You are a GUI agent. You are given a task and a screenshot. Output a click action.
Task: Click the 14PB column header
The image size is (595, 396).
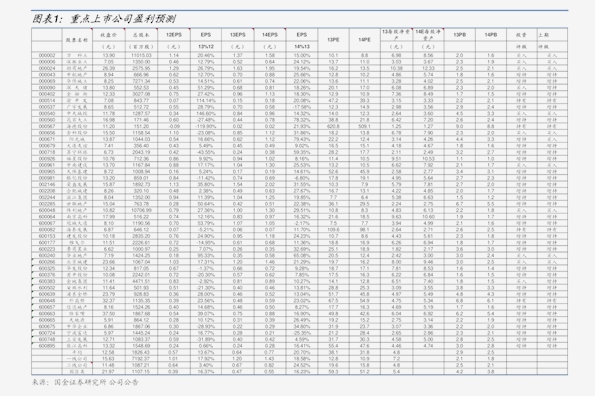[x=491, y=35]
